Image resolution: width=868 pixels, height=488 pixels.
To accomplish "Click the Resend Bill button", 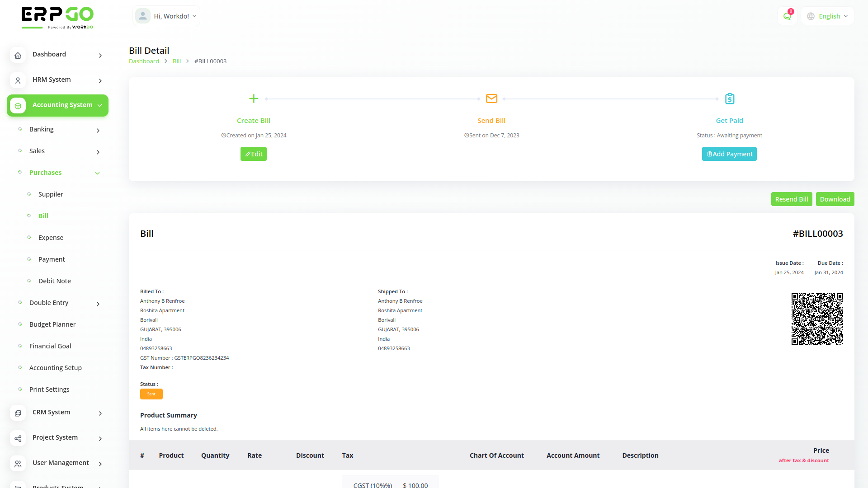I will 792,199.
